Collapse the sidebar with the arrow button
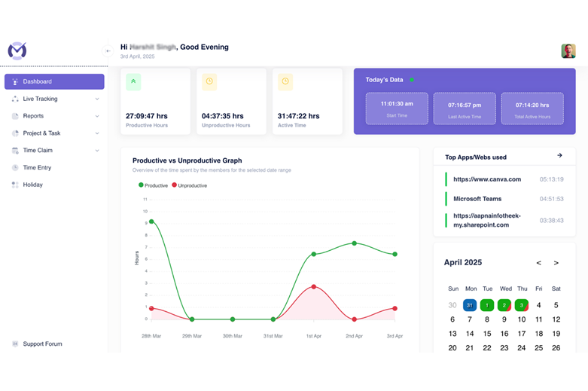 tap(108, 51)
